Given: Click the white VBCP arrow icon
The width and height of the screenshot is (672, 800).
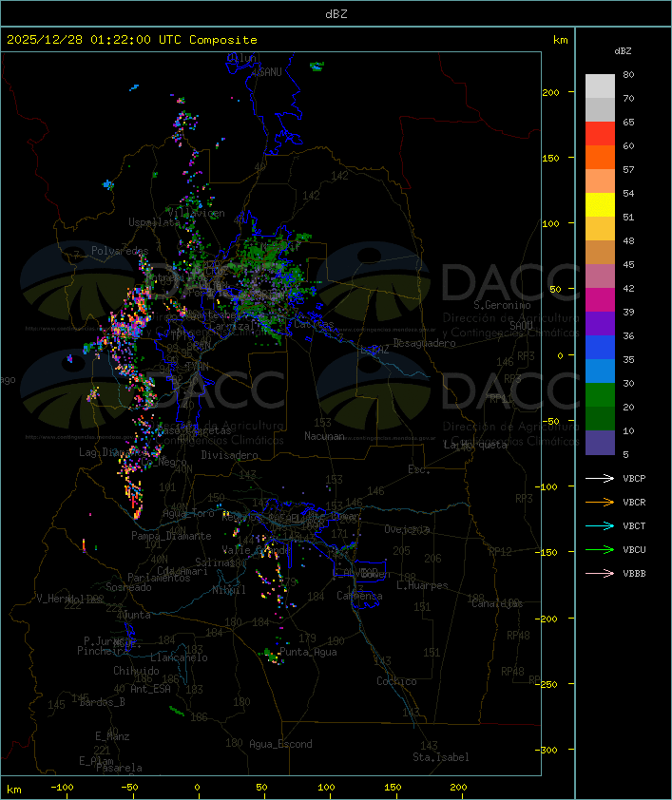Looking at the screenshot, I should click(600, 478).
